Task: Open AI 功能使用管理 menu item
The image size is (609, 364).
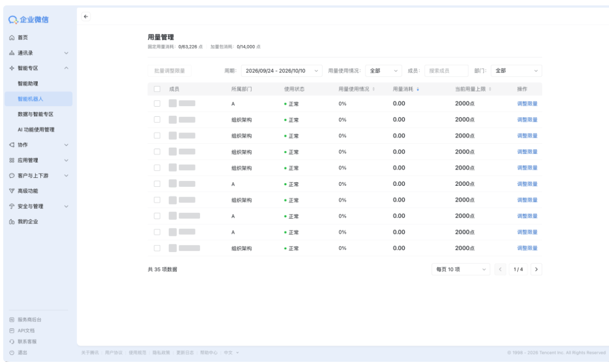Action: pos(36,130)
